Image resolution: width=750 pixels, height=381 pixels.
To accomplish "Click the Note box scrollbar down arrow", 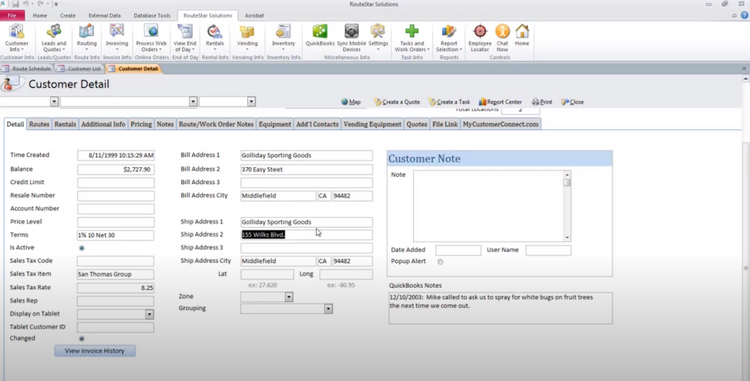I will 567,238.
